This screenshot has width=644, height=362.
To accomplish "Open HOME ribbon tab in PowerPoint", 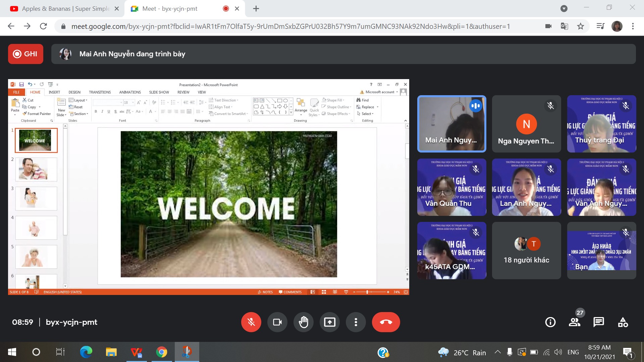I will [35, 92].
